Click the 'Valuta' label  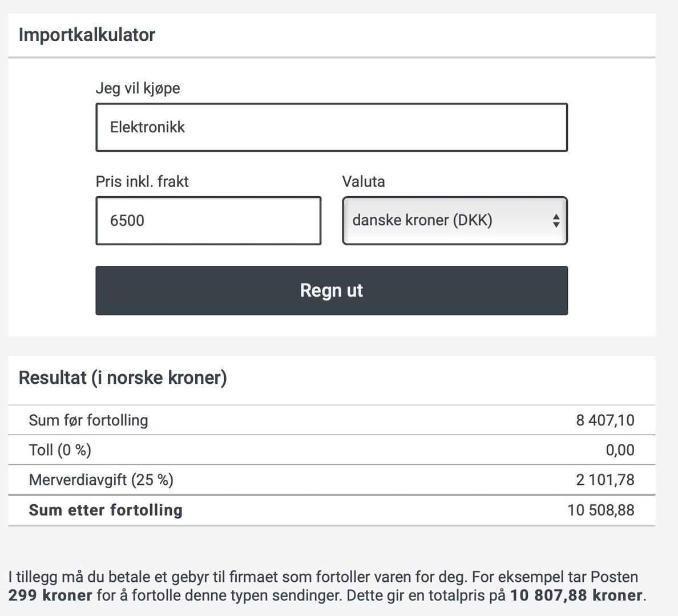(364, 182)
